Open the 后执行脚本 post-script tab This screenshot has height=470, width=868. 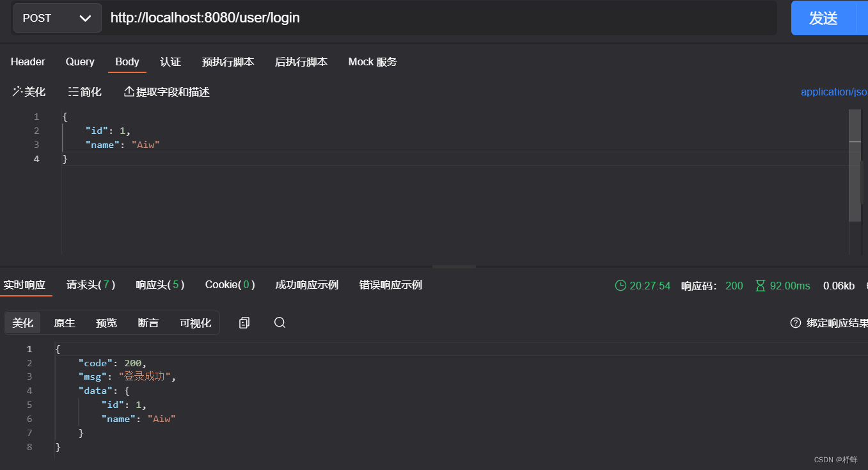pos(301,61)
